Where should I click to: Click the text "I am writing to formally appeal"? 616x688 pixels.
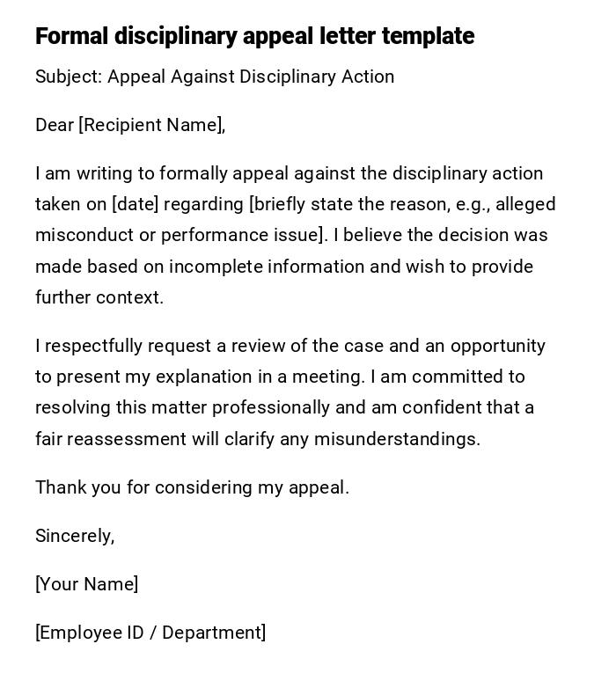point(162,173)
